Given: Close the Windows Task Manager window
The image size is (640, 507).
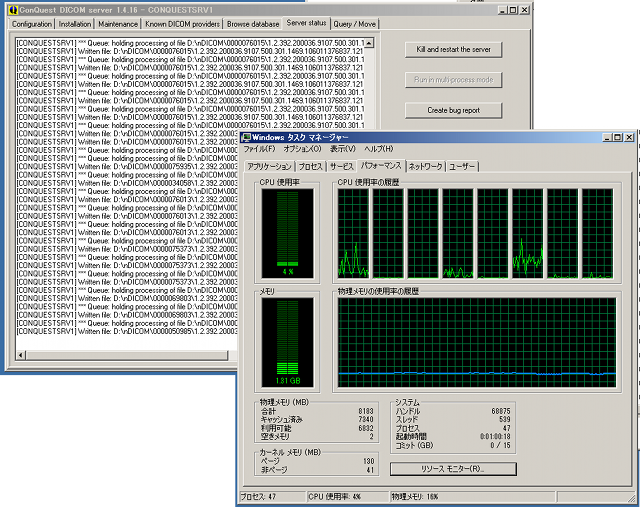Looking at the screenshot, I should click(x=629, y=138).
